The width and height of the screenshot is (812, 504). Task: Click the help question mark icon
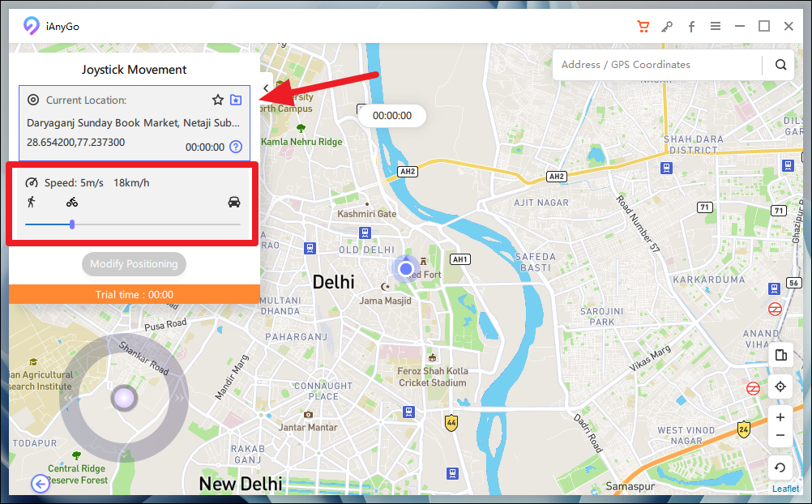(x=236, y=147)
